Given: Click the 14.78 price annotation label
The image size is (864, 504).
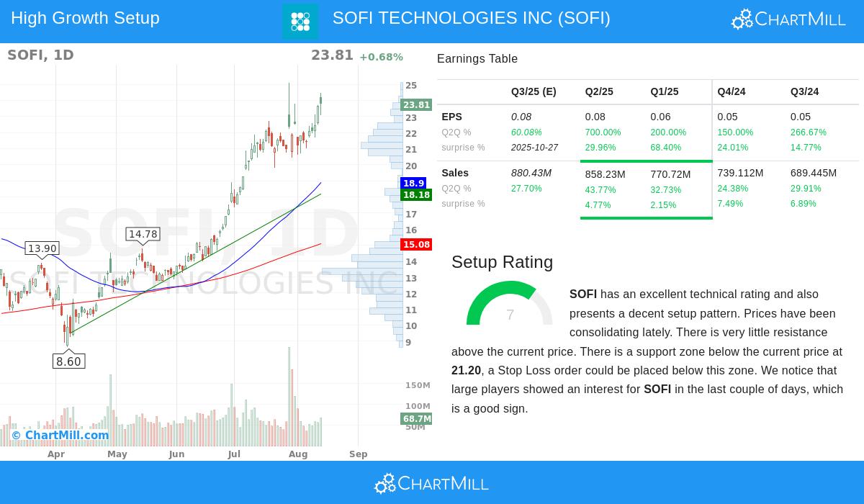Looking at the screenshot, I should (x=142, y=234).
